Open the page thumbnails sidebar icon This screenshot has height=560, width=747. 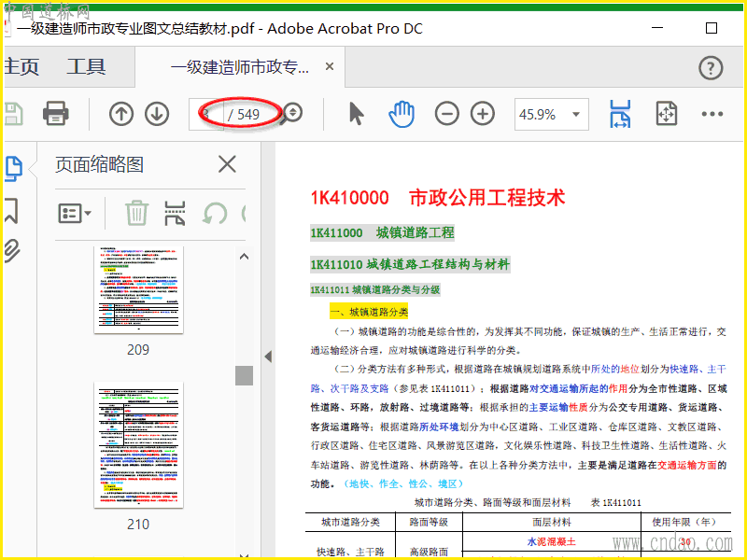point(13,169)
